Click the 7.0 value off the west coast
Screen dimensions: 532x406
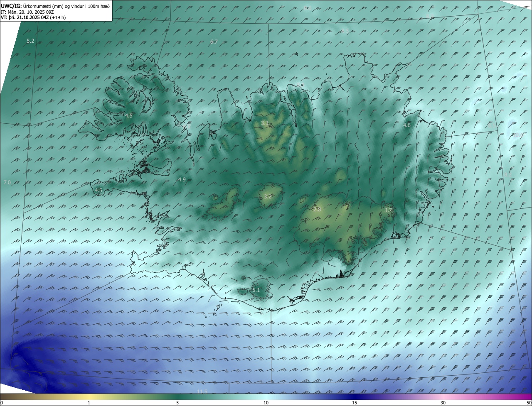[7, 183]
